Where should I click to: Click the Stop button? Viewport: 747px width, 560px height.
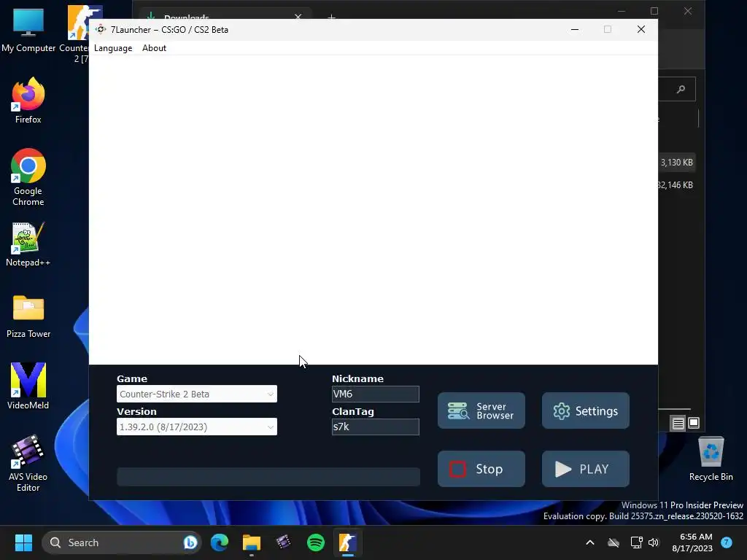pos(481,469)
